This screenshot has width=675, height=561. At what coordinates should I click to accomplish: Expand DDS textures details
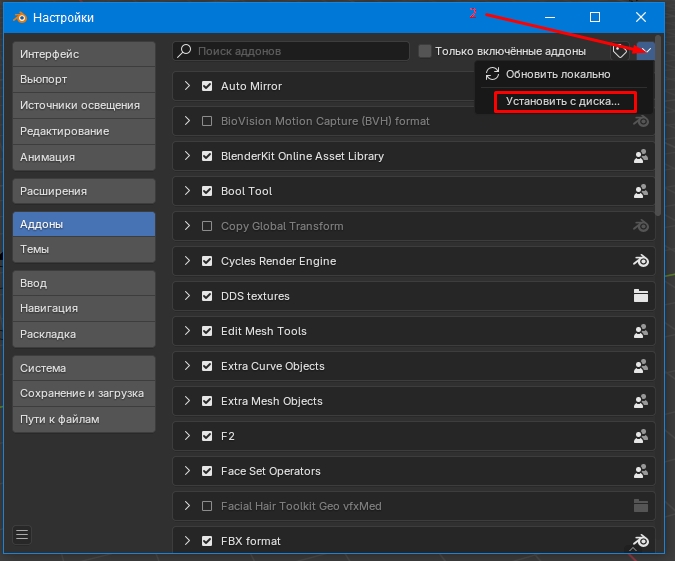[187, 295]
